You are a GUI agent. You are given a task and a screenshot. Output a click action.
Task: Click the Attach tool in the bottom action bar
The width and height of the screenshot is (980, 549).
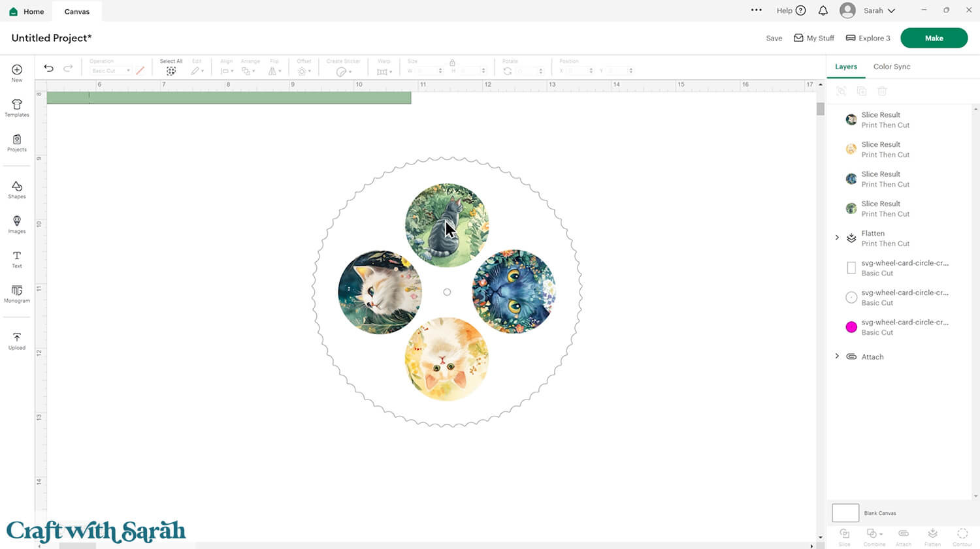[904, 537]
